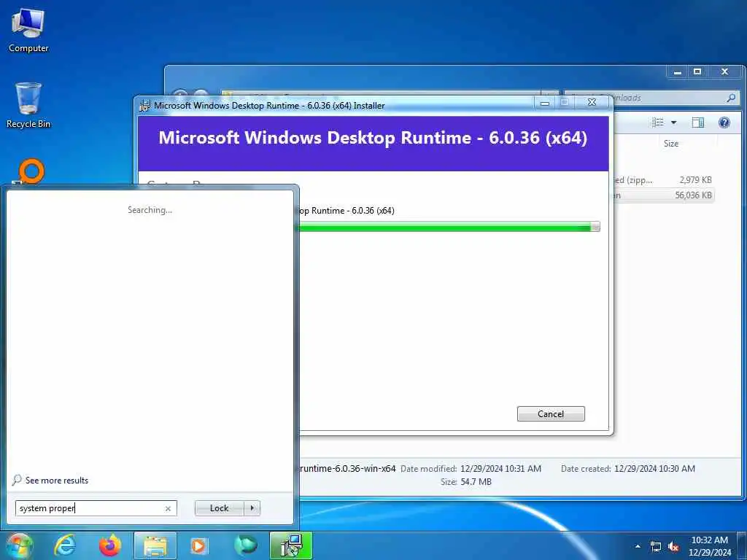747x560 pixels.
Task: Minimize the Explorer window
Action: [x=677, y=72]
